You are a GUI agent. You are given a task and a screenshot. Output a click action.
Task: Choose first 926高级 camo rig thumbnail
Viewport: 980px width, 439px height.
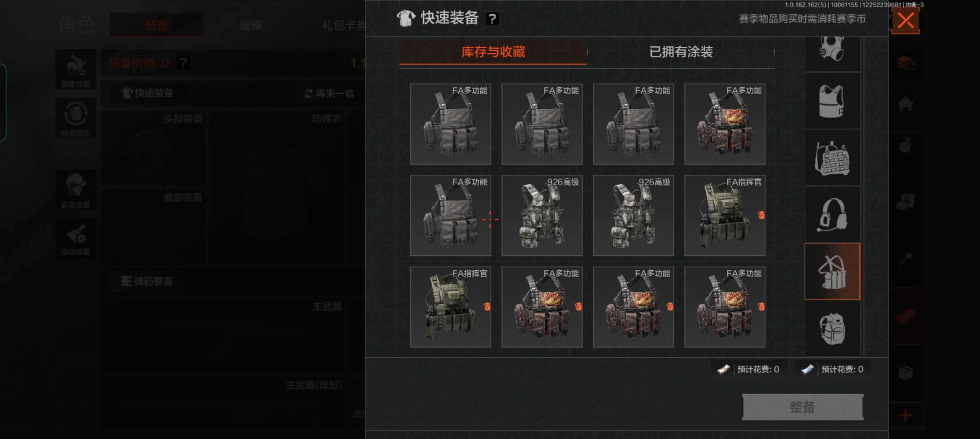click(x=542, y=215)
